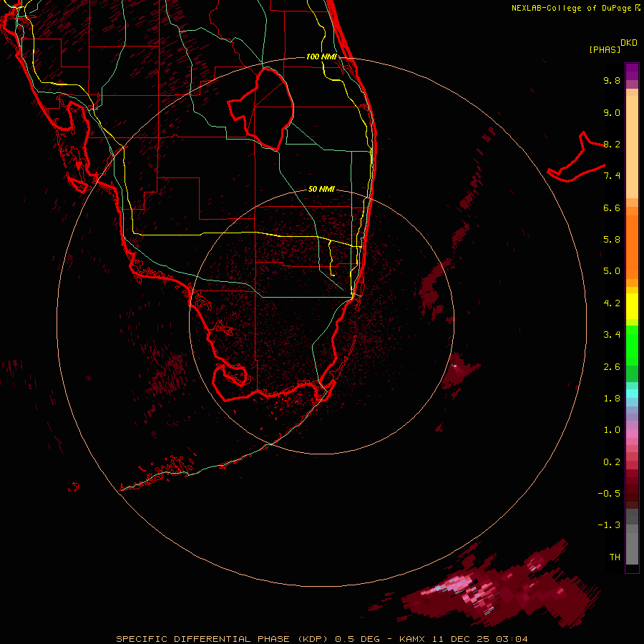
Task: Click the 7.4 scale value
Action: tap(612, 176)
